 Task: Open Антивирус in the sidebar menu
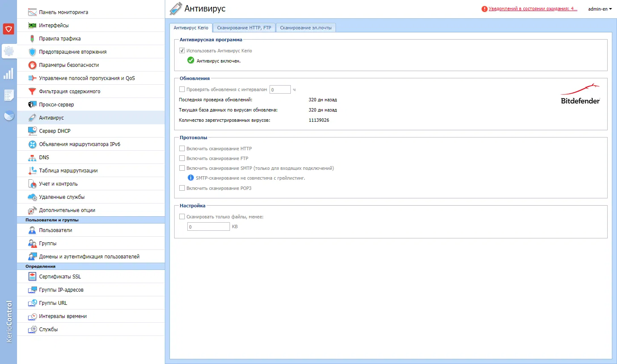pyautogui.click(x=91, y=118)
